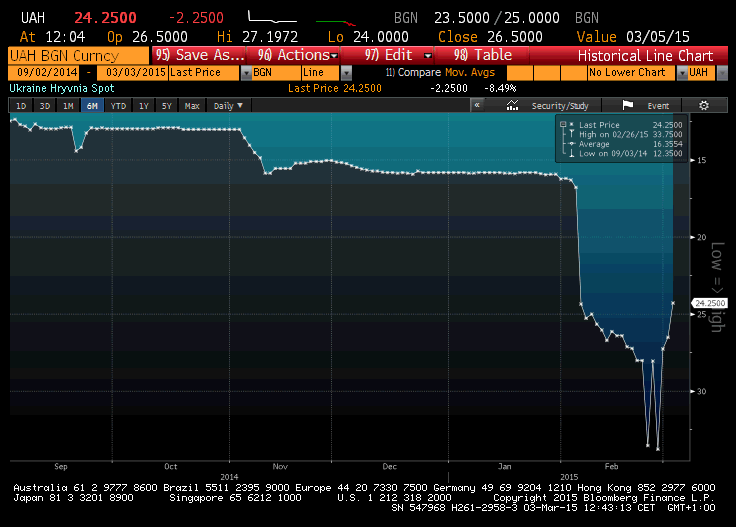Click the Event flag icon
The width and height of the screenshot is (736, 527).
coord(628,105)
